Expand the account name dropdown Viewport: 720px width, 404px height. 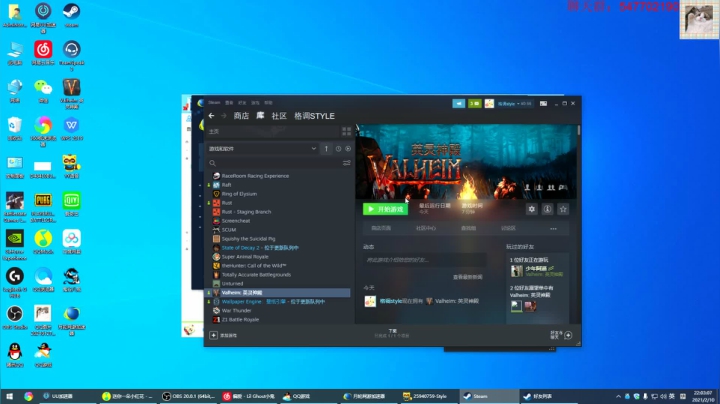click(515, 104)
